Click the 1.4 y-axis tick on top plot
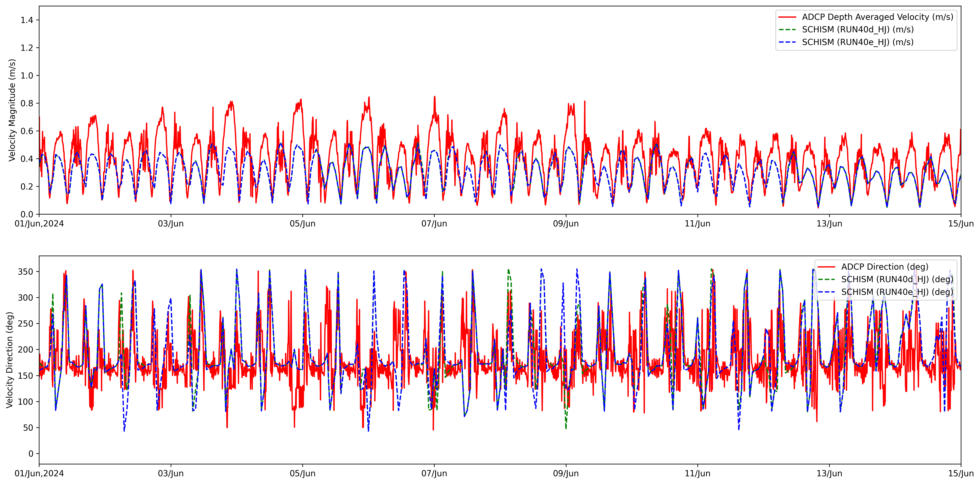Viewport: 980px width, 484px height. click(x=27, y=20)
